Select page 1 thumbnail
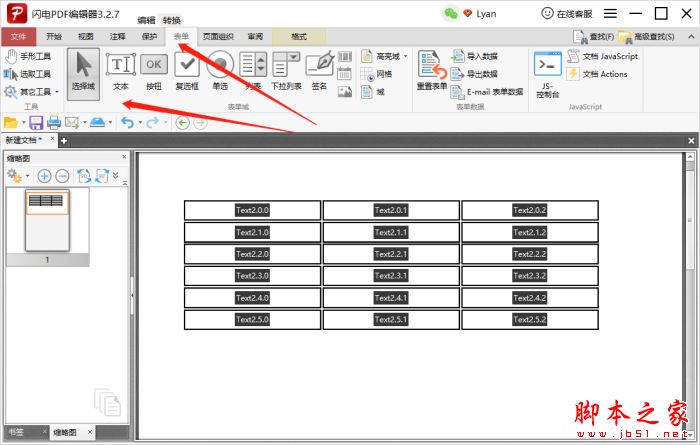Screen dimensions: 700x445 tap(47, 220)
